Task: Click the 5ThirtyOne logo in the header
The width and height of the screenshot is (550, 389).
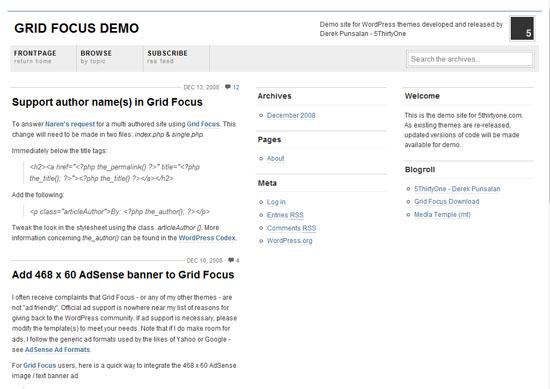Action: [x=522, y=28]
